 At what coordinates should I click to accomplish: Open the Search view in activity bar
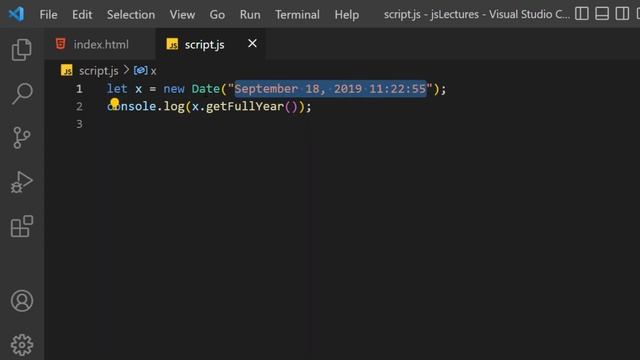click(x=22, y=93)
